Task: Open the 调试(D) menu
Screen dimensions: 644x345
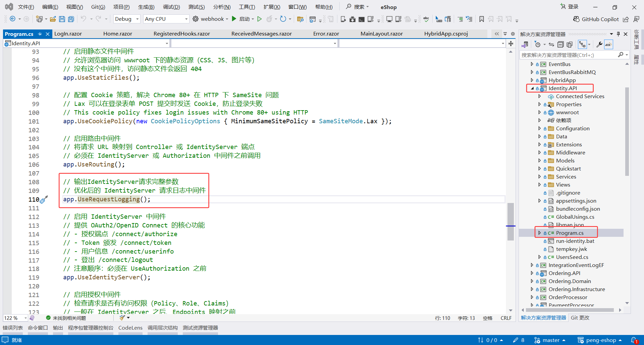Action: [171, 7]
